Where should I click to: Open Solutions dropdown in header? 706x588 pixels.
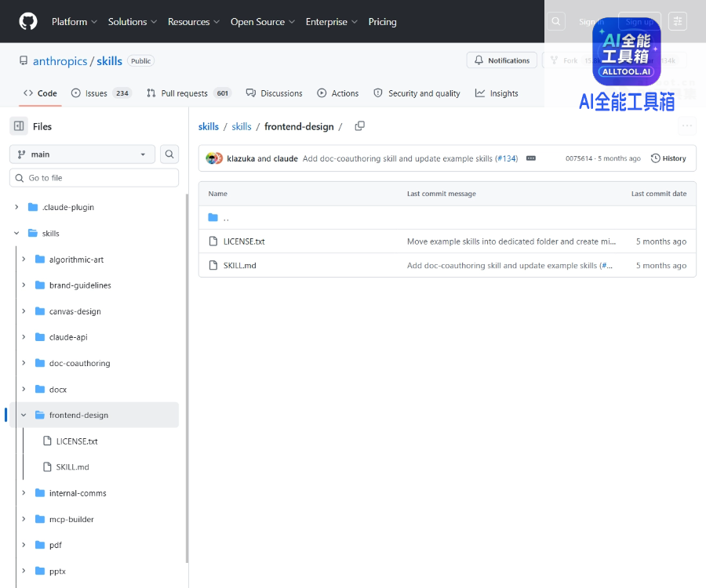coord(133,22)
